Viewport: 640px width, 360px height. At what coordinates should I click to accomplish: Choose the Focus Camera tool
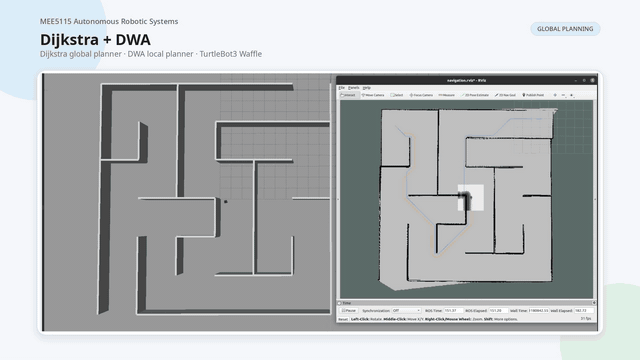pos(421,95)
